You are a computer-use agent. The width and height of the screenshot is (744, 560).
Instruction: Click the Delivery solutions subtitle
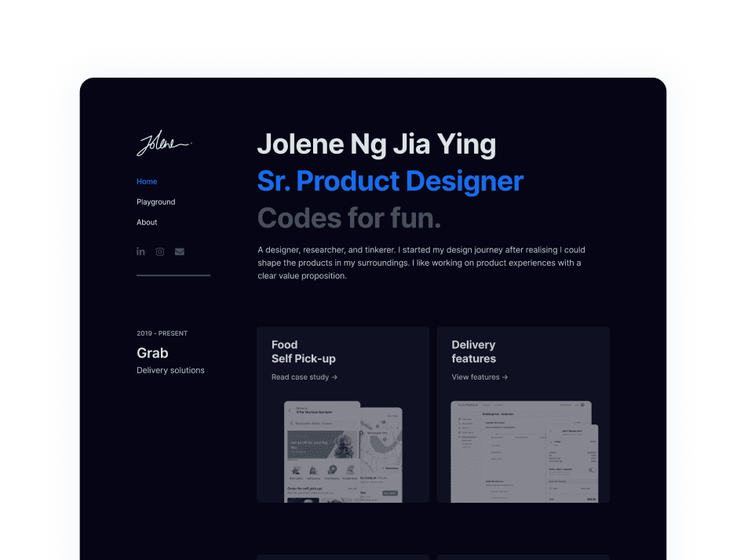170,370
